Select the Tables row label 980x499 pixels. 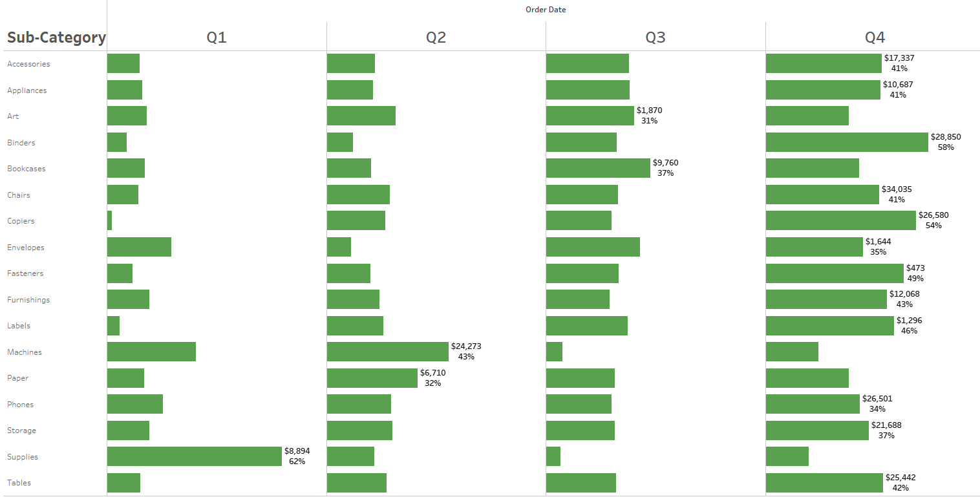pyautogui.click(x=19, y=483)
